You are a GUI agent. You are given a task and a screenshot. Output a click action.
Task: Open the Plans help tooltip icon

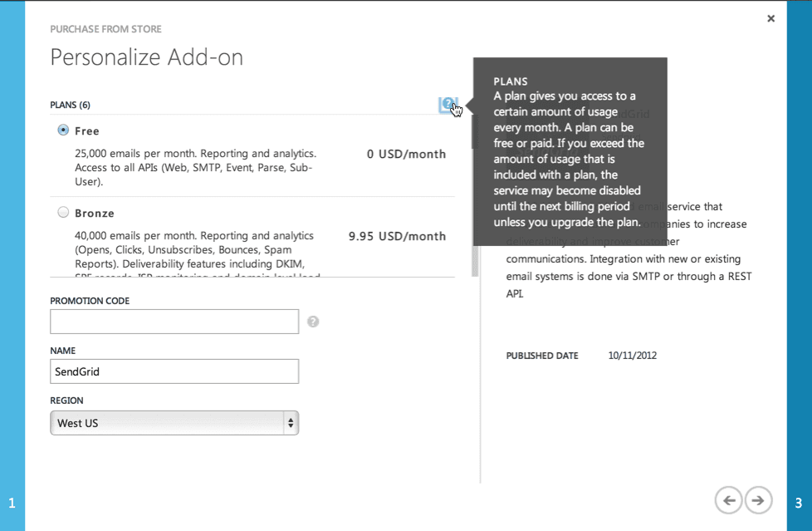(x=448, y=105)
